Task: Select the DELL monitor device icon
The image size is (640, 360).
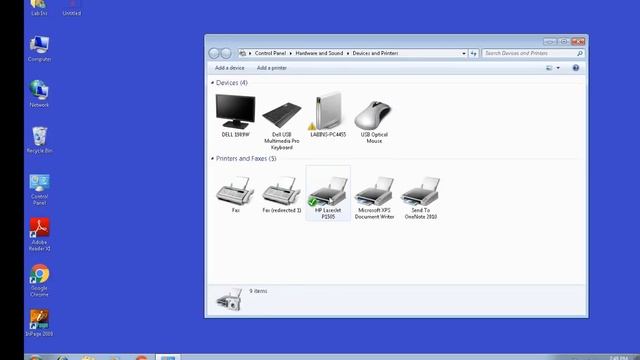Action: tap(235, 112)
